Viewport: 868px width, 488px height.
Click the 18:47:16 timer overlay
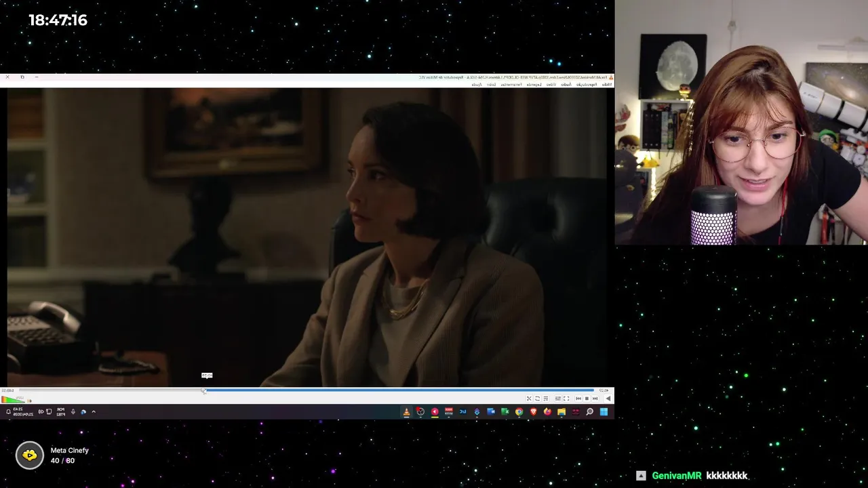[58, 20]
